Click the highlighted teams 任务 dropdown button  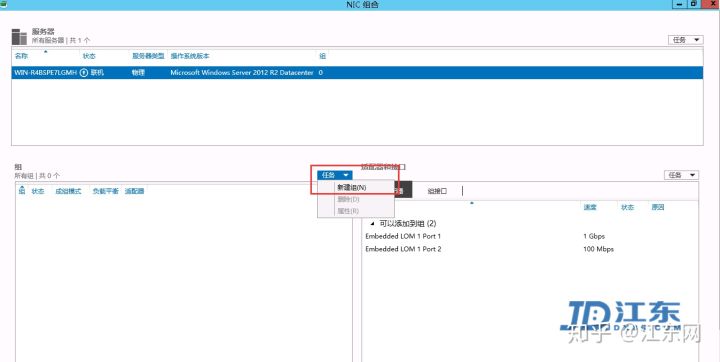coord(335,175)
